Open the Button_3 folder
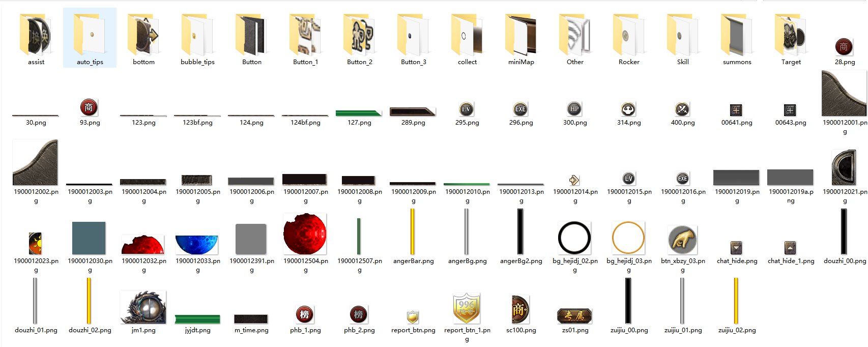The height and width of the screenshot is (347, 868). (413, 35)
